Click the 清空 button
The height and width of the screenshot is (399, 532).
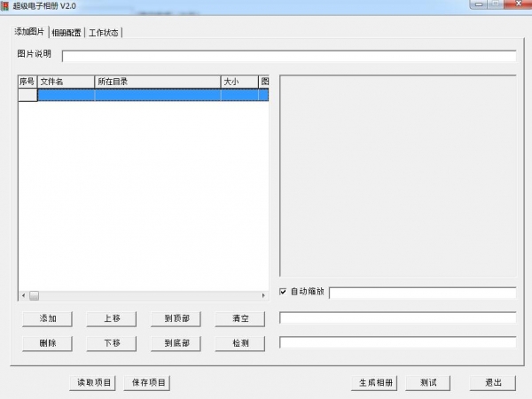(240, 319)
